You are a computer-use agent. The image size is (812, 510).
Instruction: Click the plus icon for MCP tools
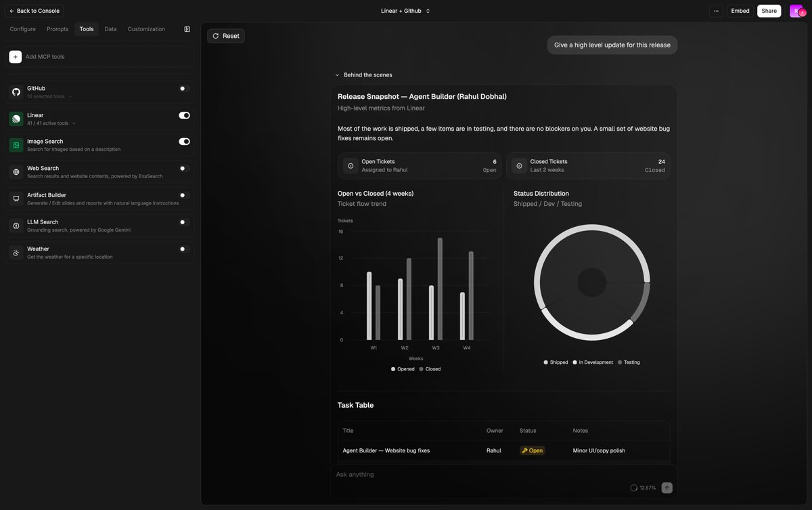16,57
